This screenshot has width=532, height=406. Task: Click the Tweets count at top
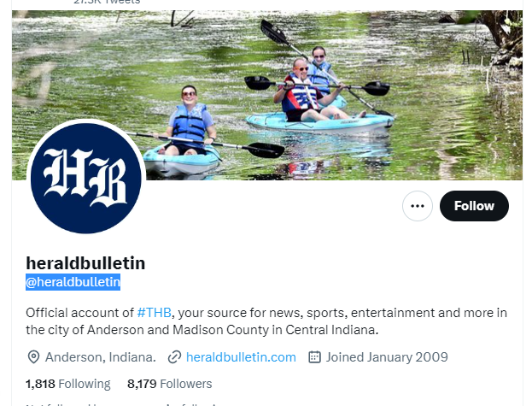pyautogui.click(x=107, y=2)
